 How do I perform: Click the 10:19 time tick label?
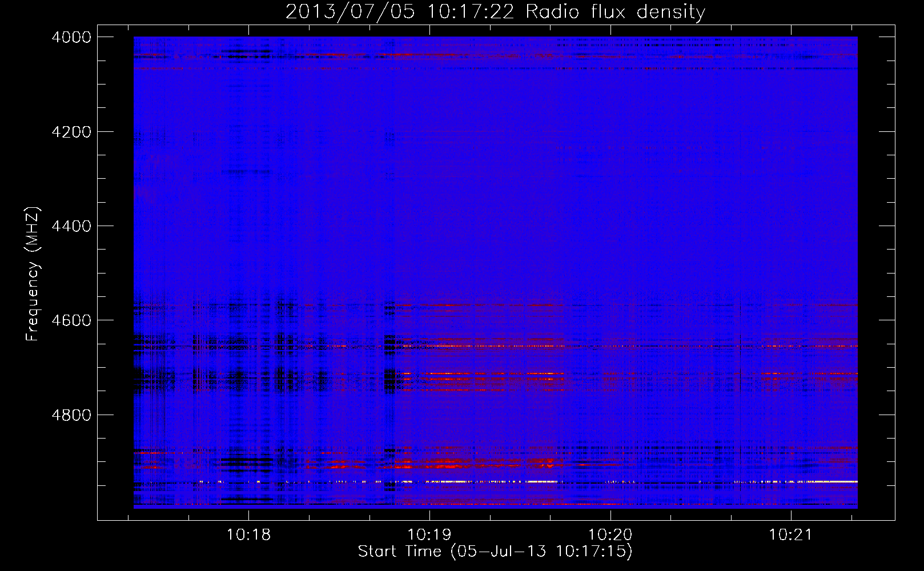[x=429, y=535]
